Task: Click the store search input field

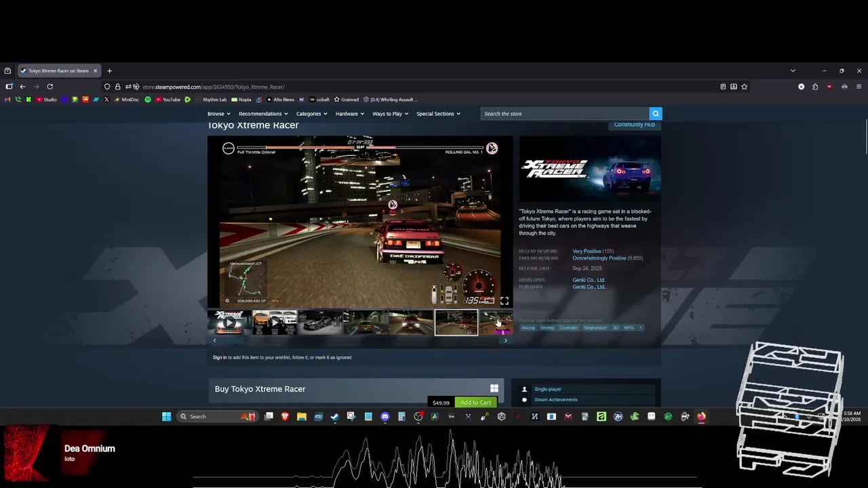Action: 565,114
